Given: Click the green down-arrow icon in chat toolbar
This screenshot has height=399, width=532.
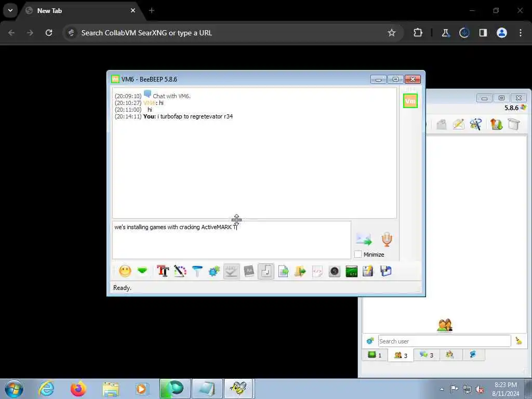Looking at the screenshot, I should (x=142, y=271).
